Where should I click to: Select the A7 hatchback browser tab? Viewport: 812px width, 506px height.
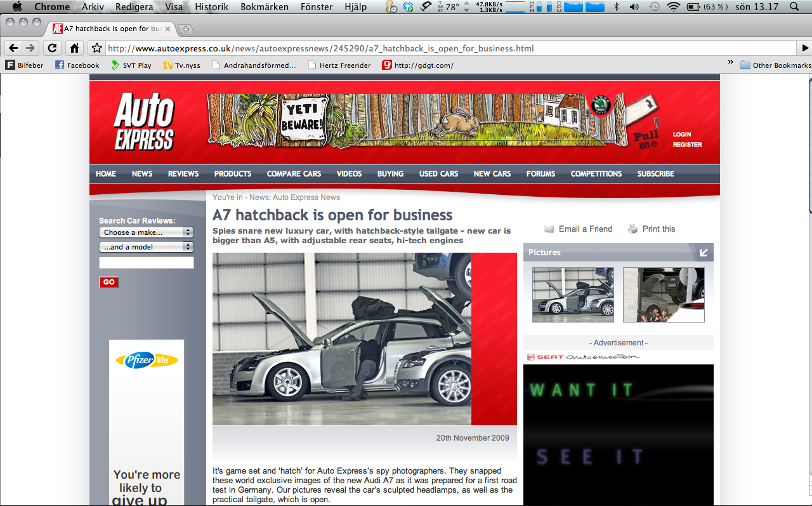pyautogui.click(x=110, y=29)
